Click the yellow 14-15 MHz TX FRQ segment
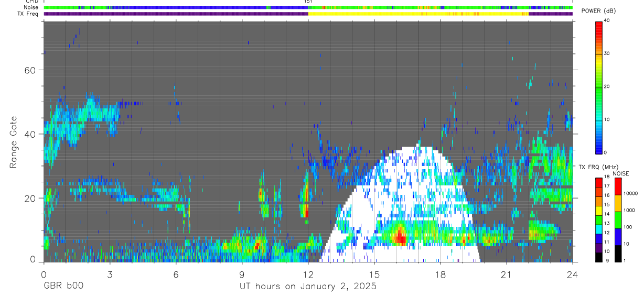Viewport: 644px width, 297px height. coord(599,211)
